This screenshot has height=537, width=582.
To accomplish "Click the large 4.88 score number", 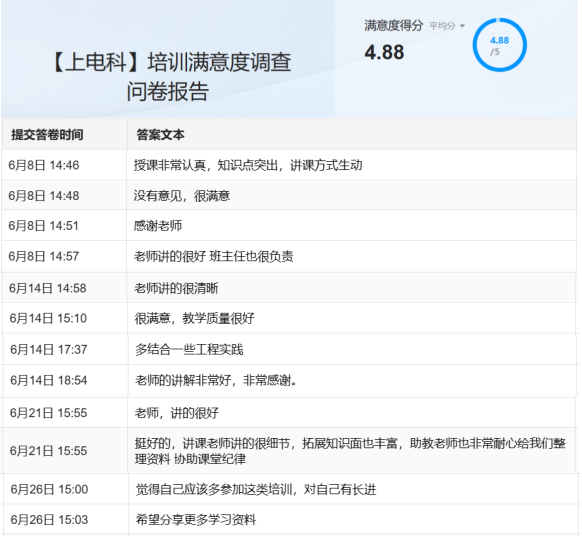I will point(384,52).
